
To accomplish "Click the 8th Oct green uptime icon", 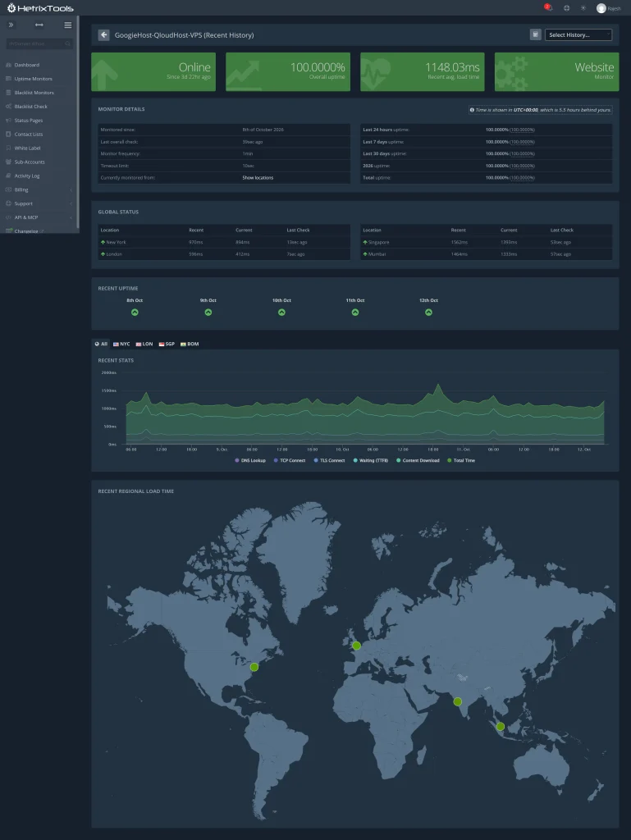I will (x=135, y=313).
